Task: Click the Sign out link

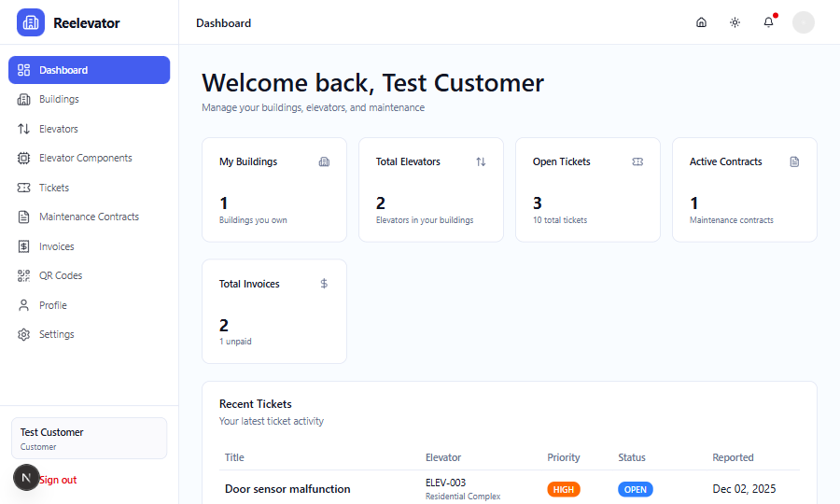Action: (58, 480)
